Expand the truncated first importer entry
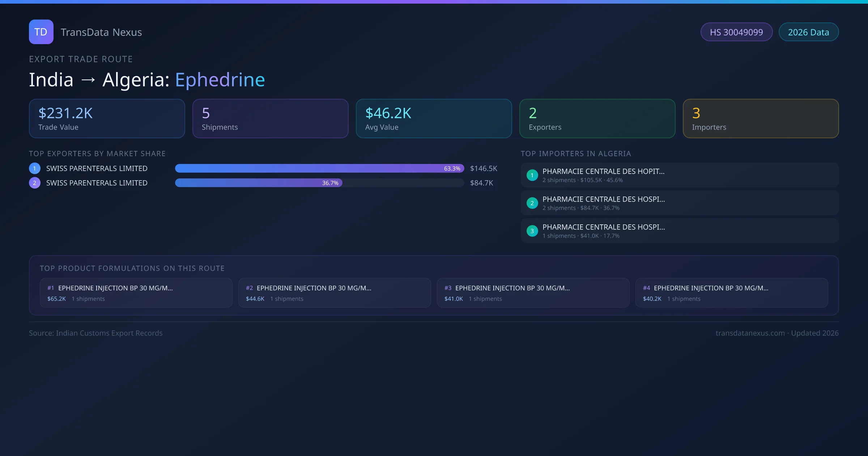This screenshot has height=456, width=868. (603, 171)
